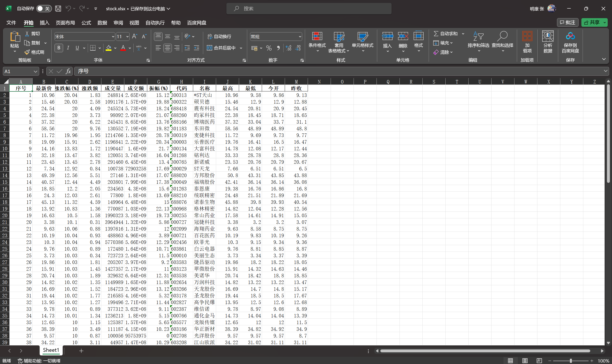This screenshot has width=612, height=364.
Task: Switch to the 数据 (Data) tab
Action: (102, 23)
